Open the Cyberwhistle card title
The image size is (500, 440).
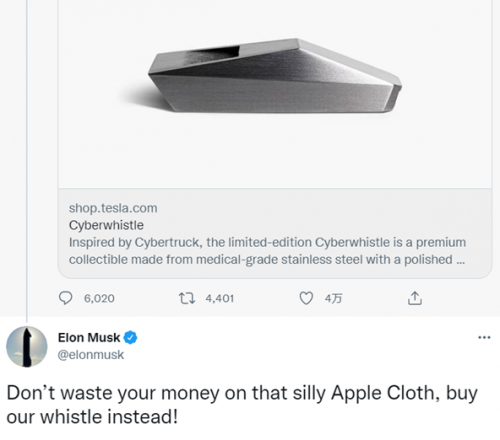click(x=106, y=225)
